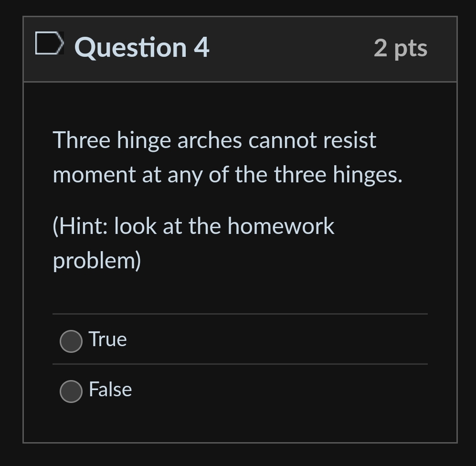
Task: Click the homework hint text
Action: point(193,242)
